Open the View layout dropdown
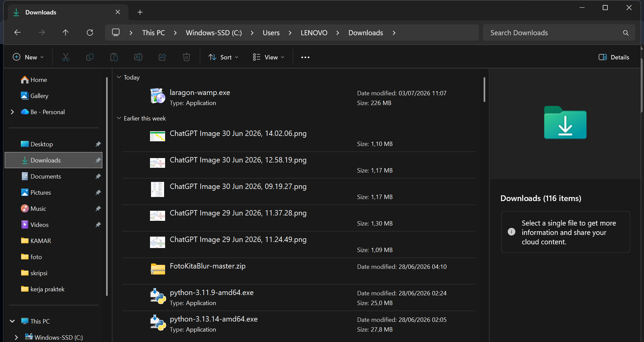The width and height of the screenshot is (644, 342). pyautogui.click(x=268, y=57)
